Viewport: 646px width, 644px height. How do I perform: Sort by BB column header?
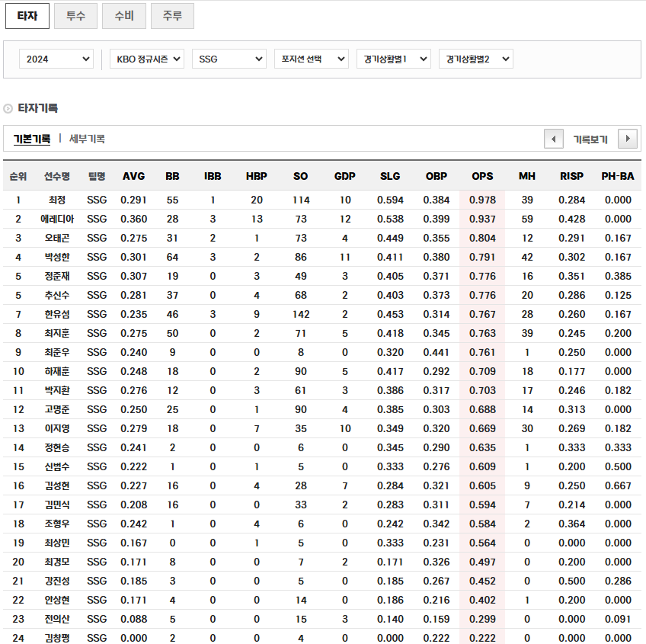coord(172,177)
